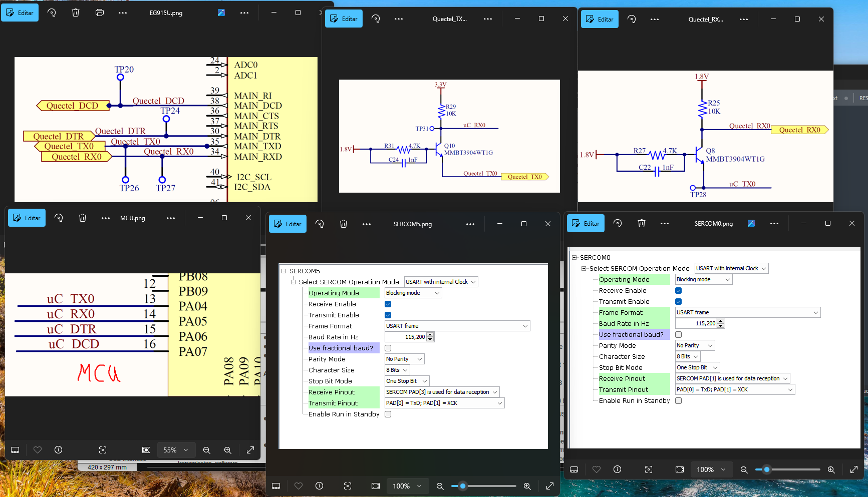This screenshot has width=868, height=497.
Task: Print the EG915U schematic
Action: (100, 13)
